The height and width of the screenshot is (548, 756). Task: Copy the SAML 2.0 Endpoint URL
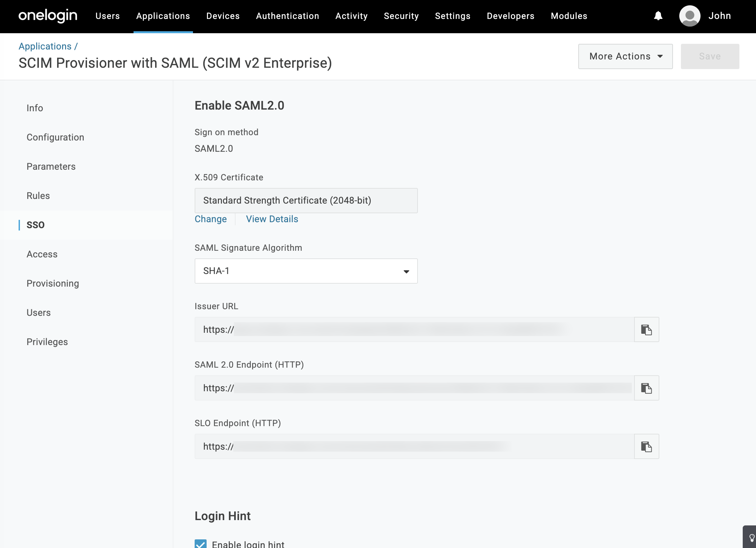(x=646, y=388)
